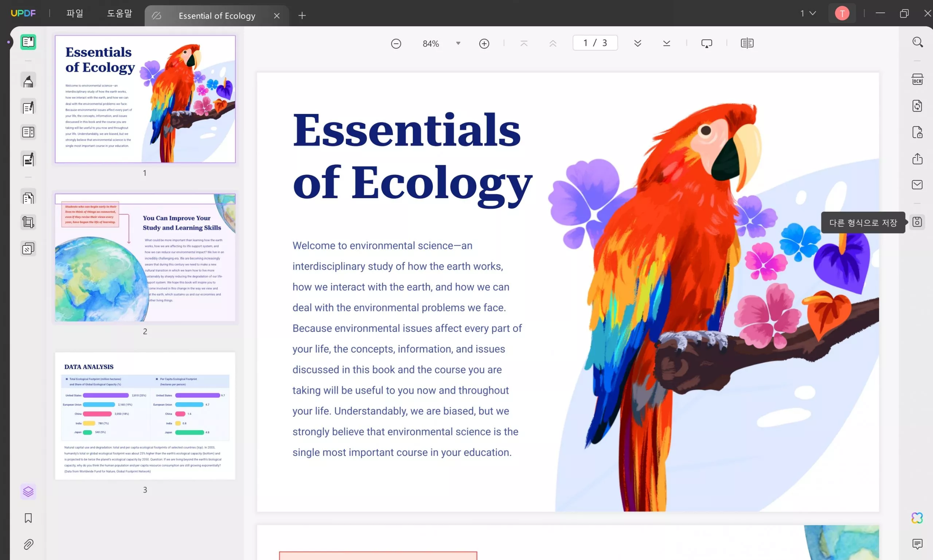Screen dimensions: 933x560
Task: Open the Attachments paperclip panel
Action: pyautogui.click(x=28, y=544)
